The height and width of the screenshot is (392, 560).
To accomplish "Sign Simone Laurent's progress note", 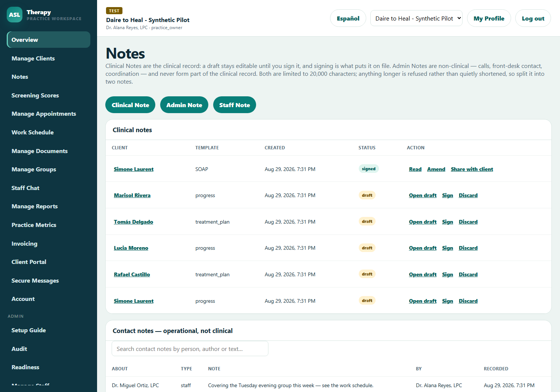I will (448, 301).
